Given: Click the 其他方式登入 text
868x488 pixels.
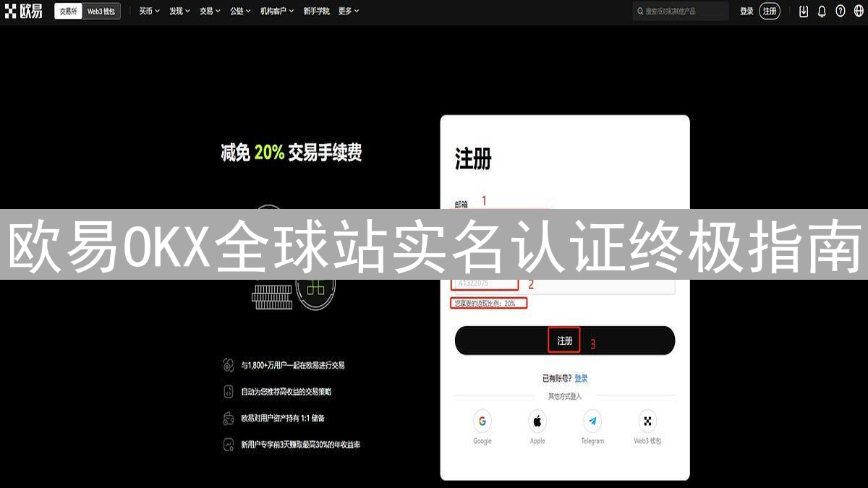Looking at the screenshot, I should (x=564, y=396).
